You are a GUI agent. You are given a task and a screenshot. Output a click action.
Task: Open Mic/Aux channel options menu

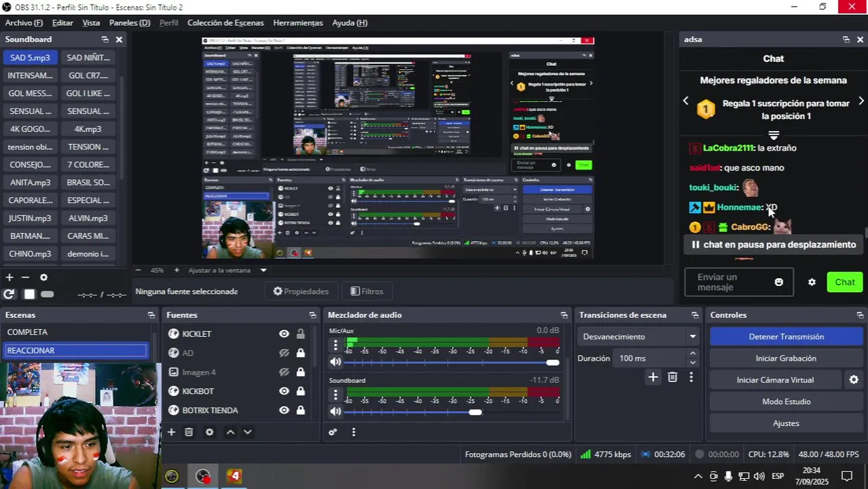tap(335, 345)
